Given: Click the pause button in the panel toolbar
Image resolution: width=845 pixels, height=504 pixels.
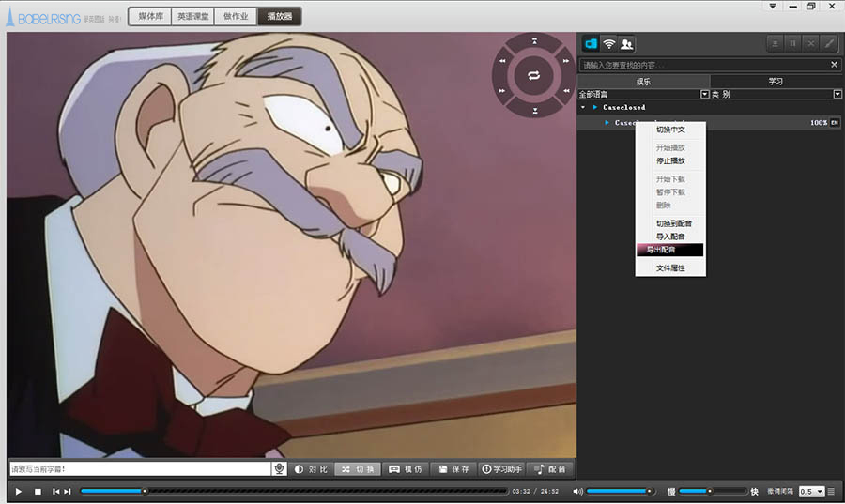Looking at the screenshot, I should coord(792,43).
